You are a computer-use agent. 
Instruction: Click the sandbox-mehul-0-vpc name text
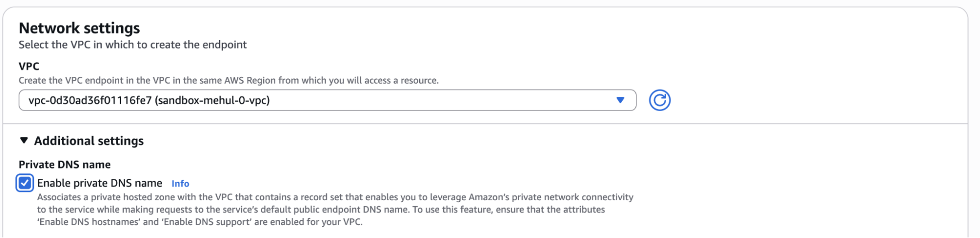pos(212,100)
